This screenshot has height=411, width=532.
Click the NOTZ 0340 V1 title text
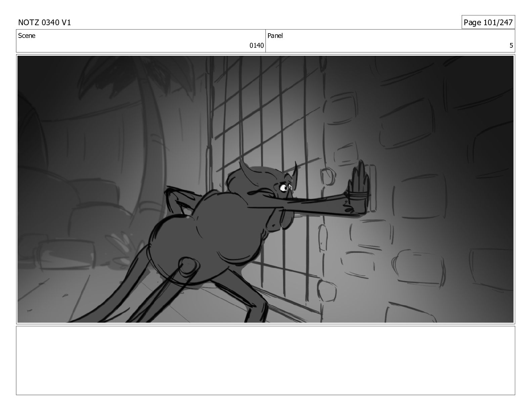coord(44,22)
